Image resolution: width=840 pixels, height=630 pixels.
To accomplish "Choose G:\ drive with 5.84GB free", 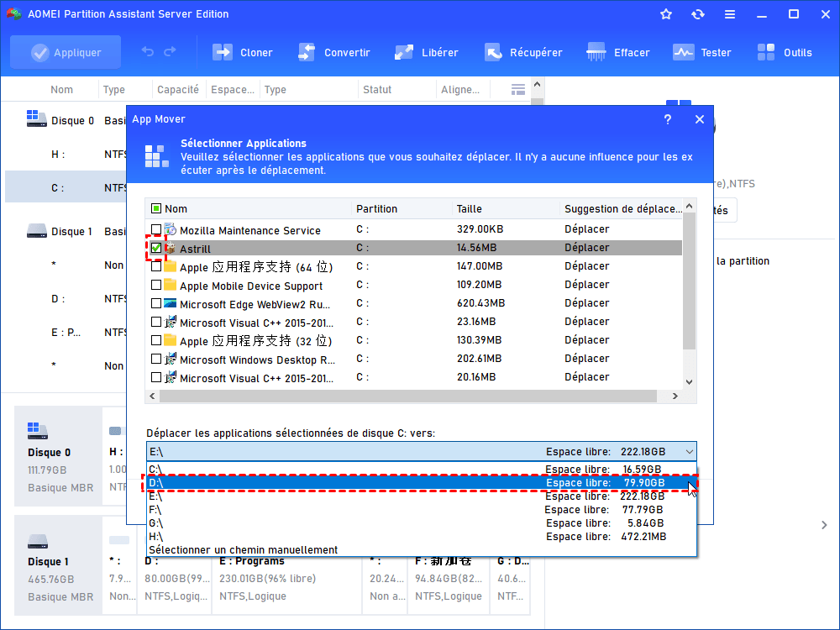I will coord(422,522).
